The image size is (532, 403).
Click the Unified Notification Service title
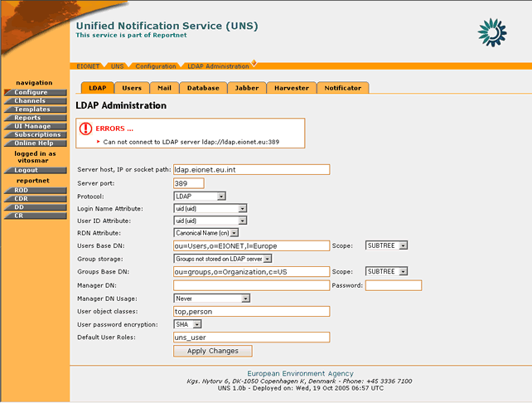click(167, 26)
